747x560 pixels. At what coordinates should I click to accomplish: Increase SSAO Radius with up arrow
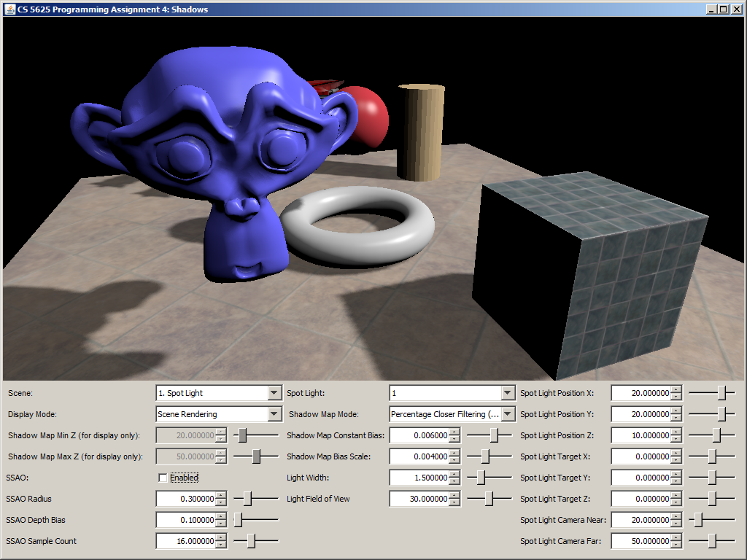222,495
